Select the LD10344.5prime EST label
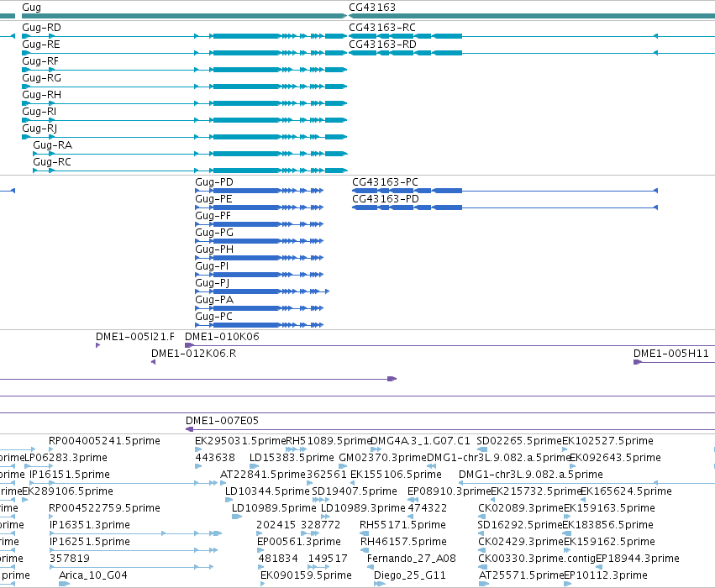 (267, 491)
